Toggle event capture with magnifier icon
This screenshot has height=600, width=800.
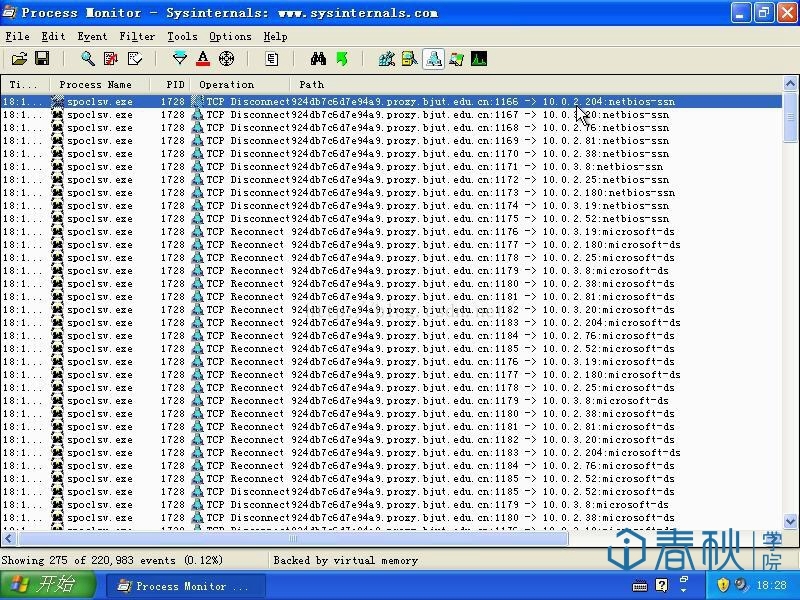(88, 59)
